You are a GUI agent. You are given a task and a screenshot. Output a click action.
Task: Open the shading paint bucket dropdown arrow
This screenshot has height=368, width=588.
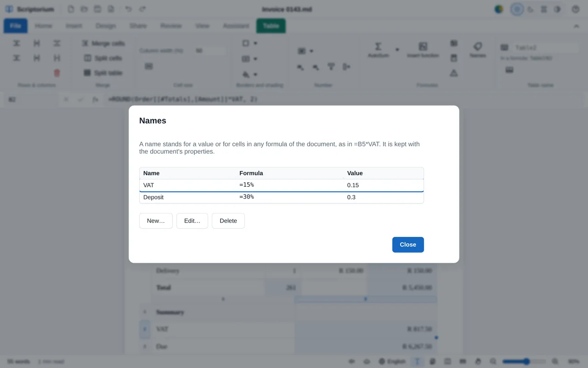click(255, 74)
